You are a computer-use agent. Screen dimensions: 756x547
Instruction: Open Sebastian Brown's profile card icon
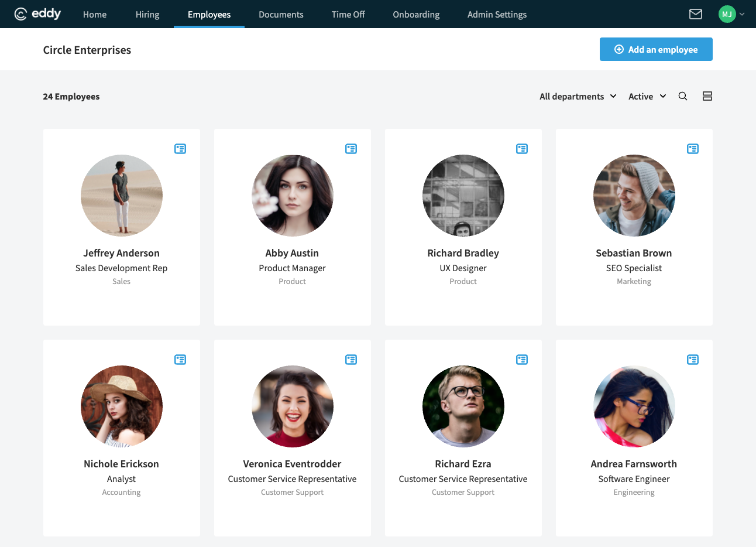pos(693,149)
